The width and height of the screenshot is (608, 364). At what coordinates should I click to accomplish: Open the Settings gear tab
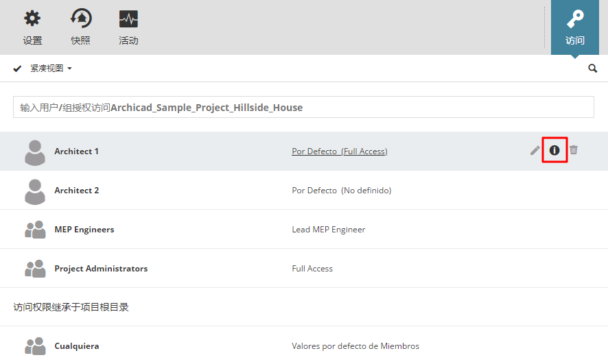pos(32,19)
